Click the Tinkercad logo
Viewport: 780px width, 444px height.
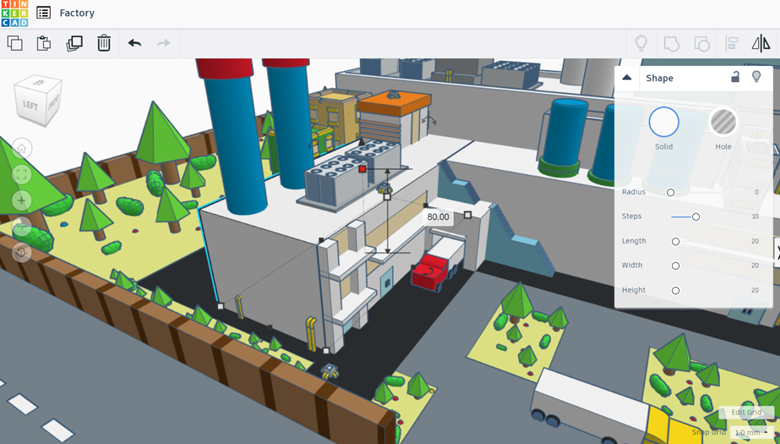point(14,13)
